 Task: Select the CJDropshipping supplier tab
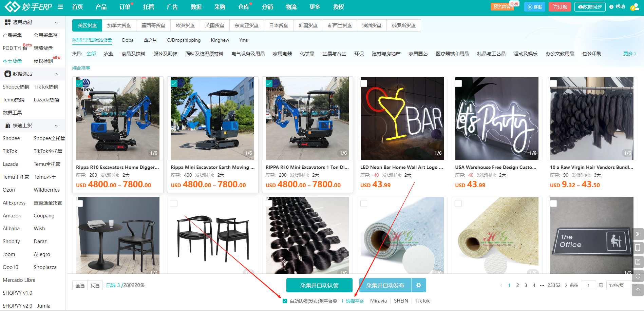pyautogui.click(x=184, y=40)
